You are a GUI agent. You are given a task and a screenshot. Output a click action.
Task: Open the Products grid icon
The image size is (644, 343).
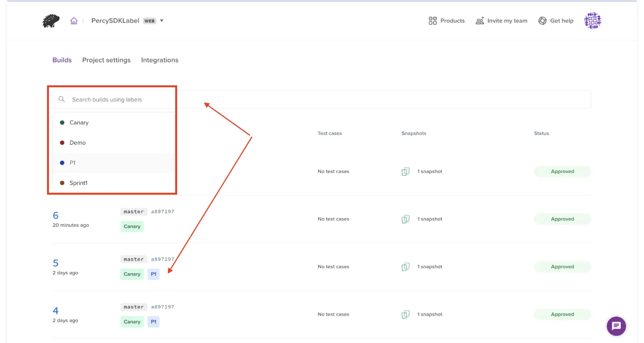click(x=432, y=21)
